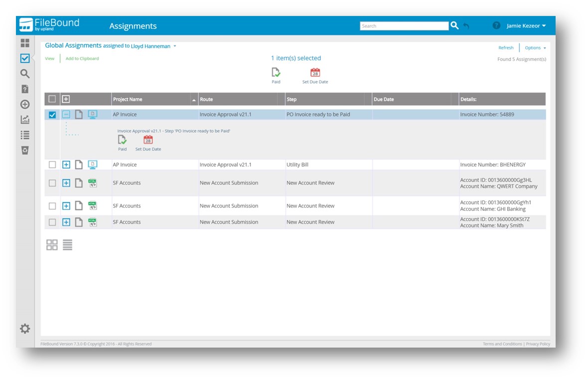Open the Jamie Kezeor user dropdown
This screenshot has height=380, width=588.
click(x=526, y=26)
